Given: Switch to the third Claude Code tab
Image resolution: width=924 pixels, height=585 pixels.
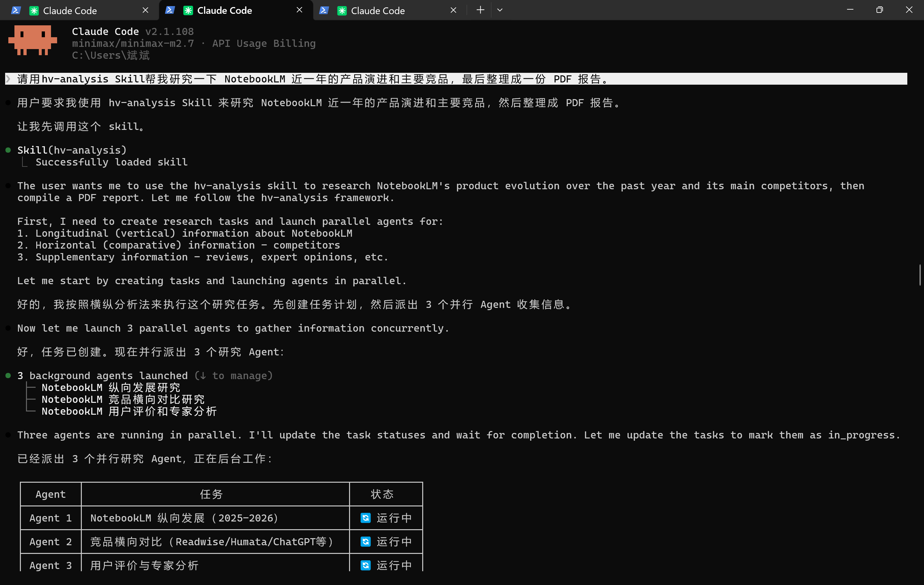Looking at the screenshot, I should 378,10.
